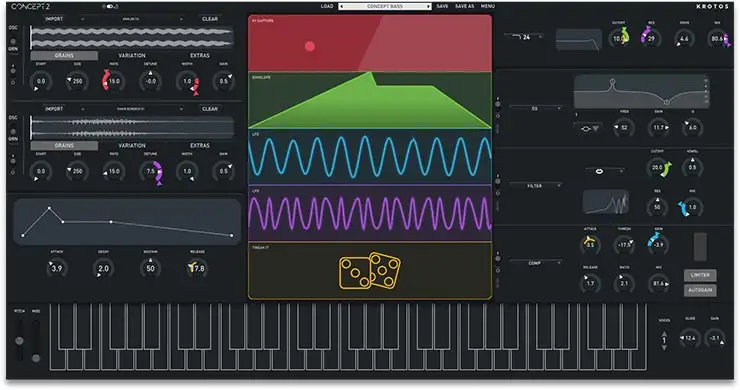The height and width of the screenshot is (390, 740).
Task: Click the vowel filter spectrum thumbnail
Action: tap(605, 202)
